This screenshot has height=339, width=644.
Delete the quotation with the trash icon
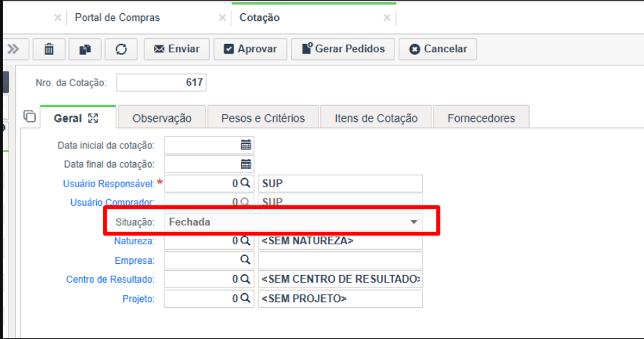coord(49,49)
